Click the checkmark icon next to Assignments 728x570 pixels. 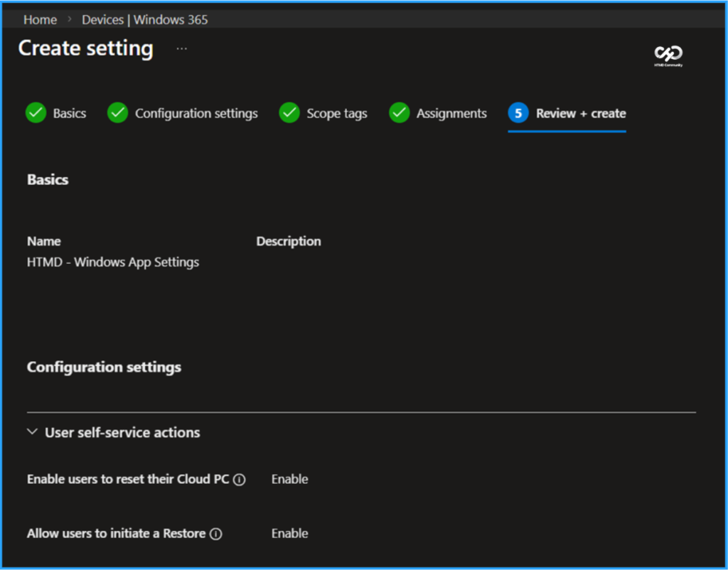point(400,113)
